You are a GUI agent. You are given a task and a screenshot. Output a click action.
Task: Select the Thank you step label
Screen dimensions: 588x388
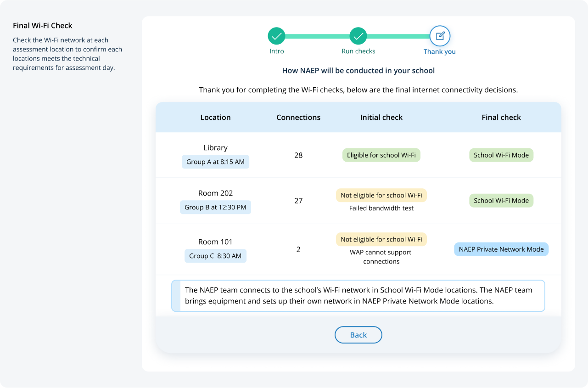(x=439, y=52)
